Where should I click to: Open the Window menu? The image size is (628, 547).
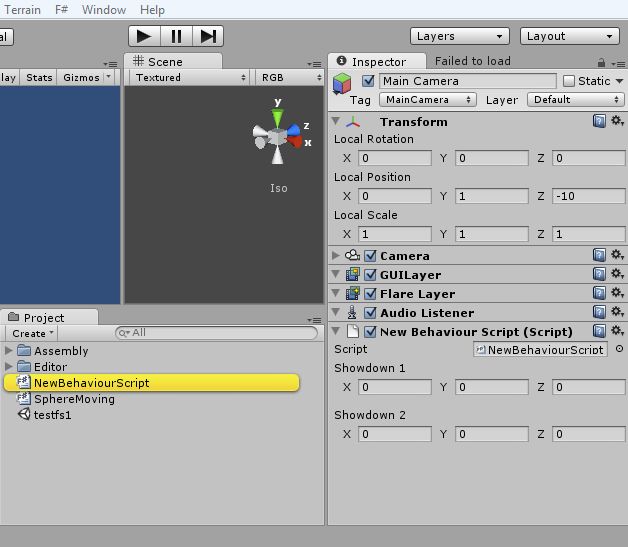tap(104, 10)
